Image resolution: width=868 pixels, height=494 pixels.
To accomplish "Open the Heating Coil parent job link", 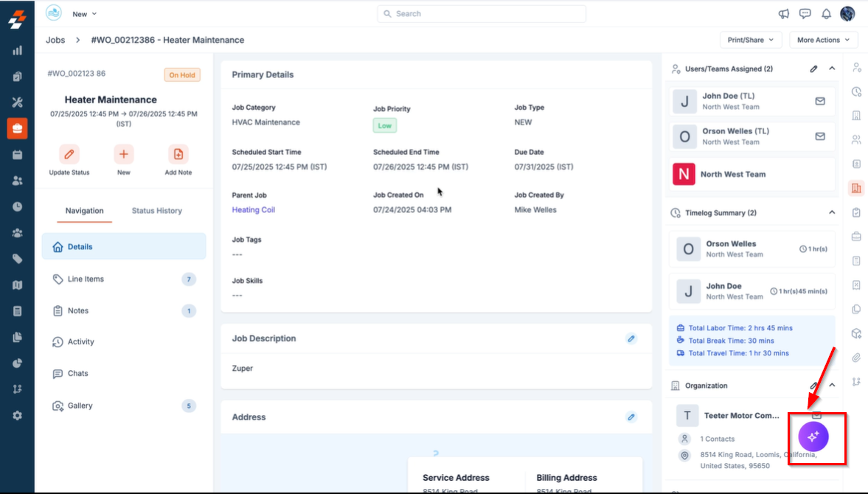I will (x=254, y=209).
